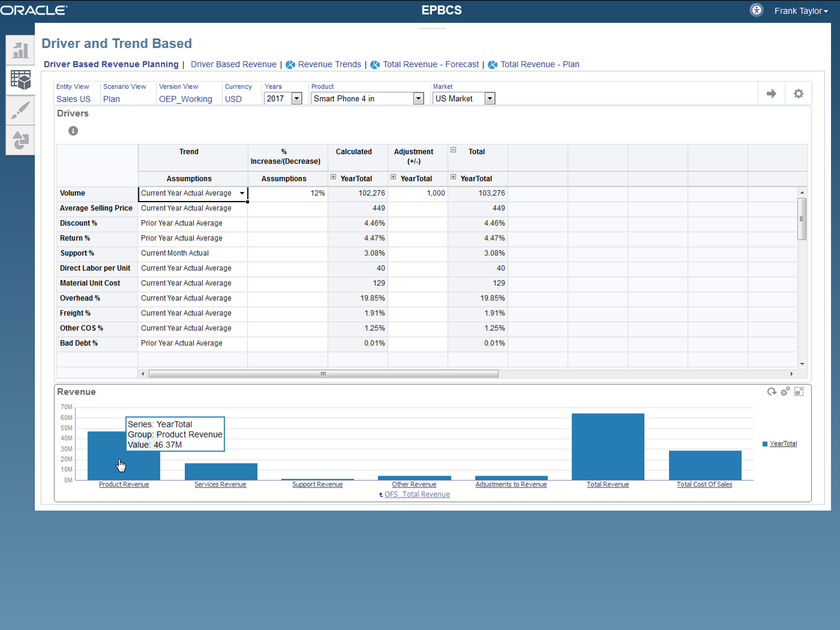Open the Dashboards bar chart sidebar icon
This screenshot has width=840, height=630.
coord(20,50)
